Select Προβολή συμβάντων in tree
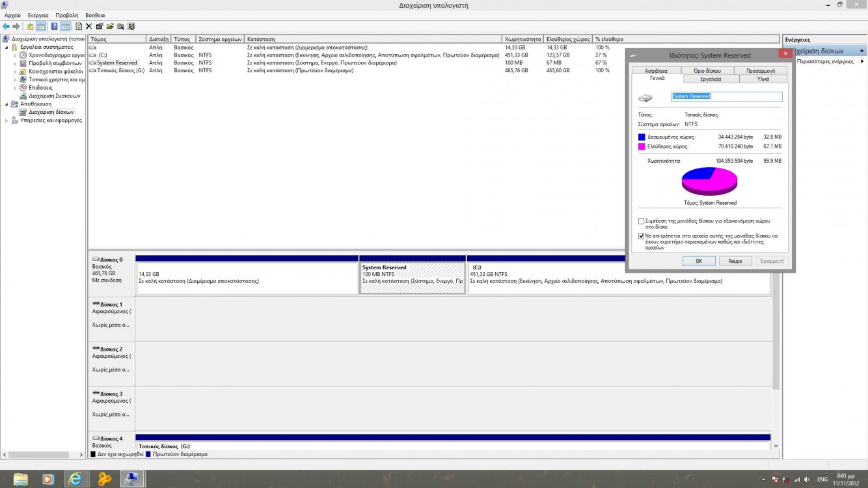This screenshot has height=488, width=868. click(55, 63)
